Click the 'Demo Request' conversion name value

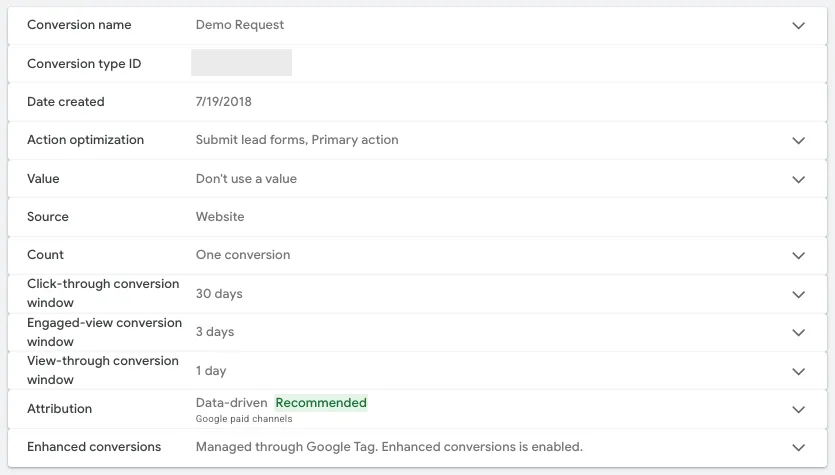[x=240, y=25]
